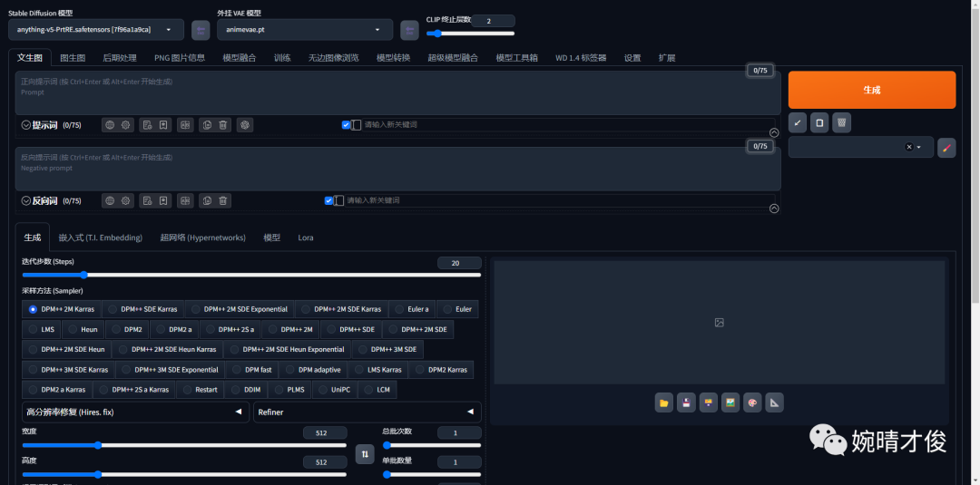The width and height of the screenshot is (980, 485).
Task: Refresh the Stable Diffusion model list
Action: click(201, 29)
